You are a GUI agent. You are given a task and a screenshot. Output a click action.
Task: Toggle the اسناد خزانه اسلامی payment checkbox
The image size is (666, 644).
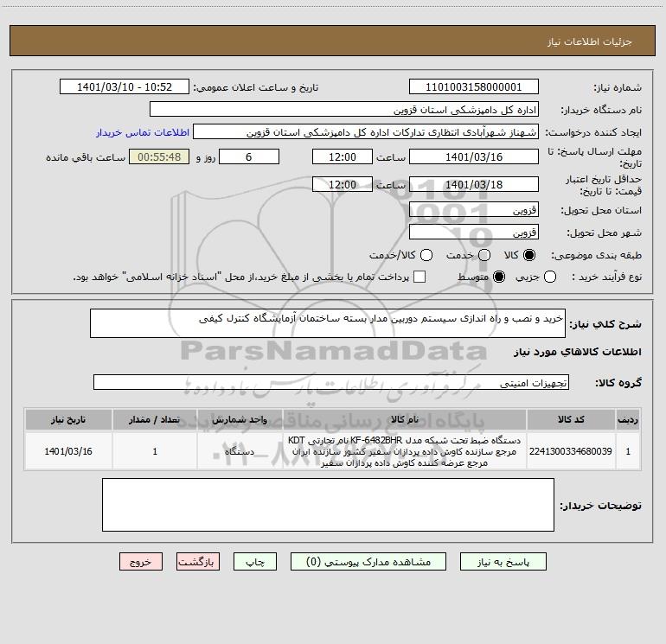(x=419, y=277)
